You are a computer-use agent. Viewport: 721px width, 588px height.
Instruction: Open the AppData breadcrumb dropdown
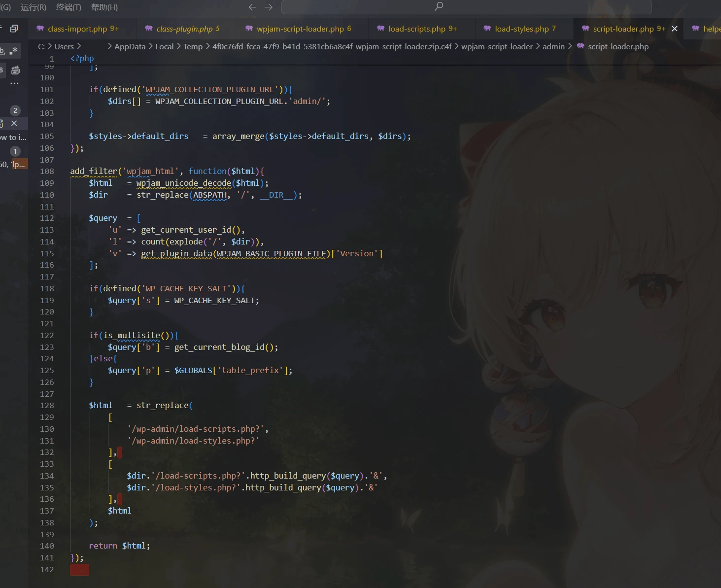[130, 46]
